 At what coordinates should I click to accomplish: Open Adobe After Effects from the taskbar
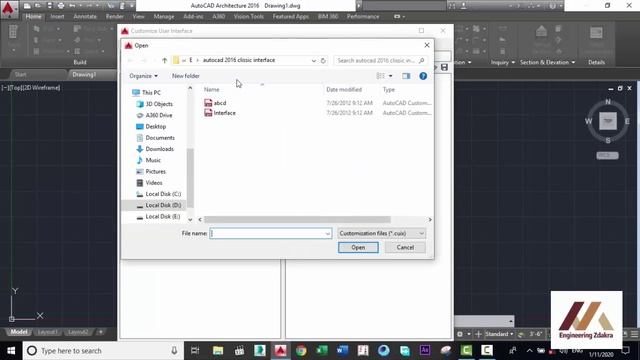pos(425,351)
